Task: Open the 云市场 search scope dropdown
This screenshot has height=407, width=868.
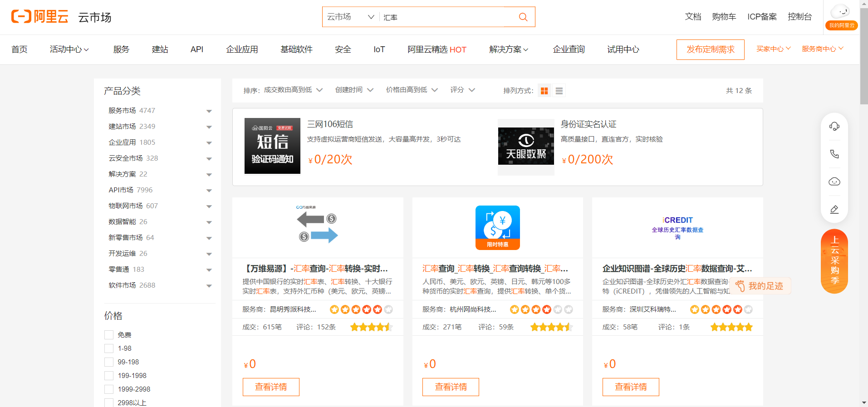Action: (350, 17)
